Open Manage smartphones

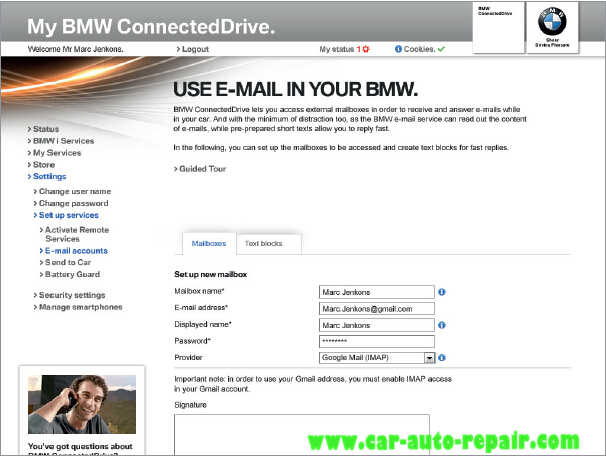click(x=78, y=307)
